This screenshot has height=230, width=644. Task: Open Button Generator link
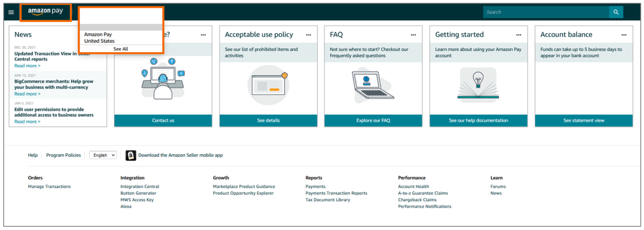(x=138, y=193)
